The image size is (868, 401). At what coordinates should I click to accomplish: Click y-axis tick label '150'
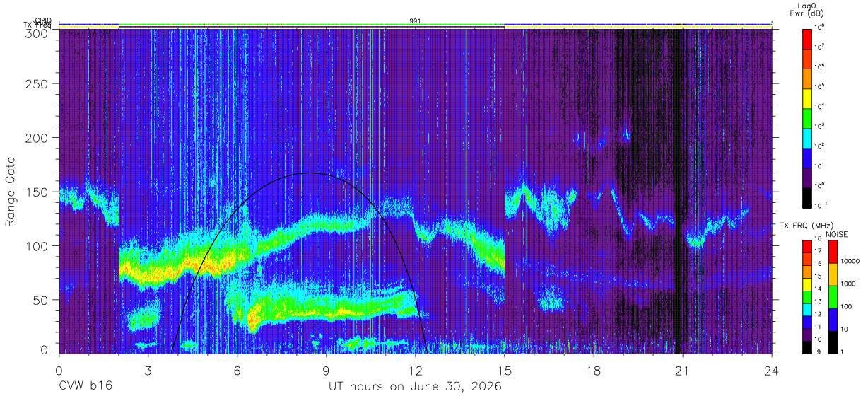[38, 192]
